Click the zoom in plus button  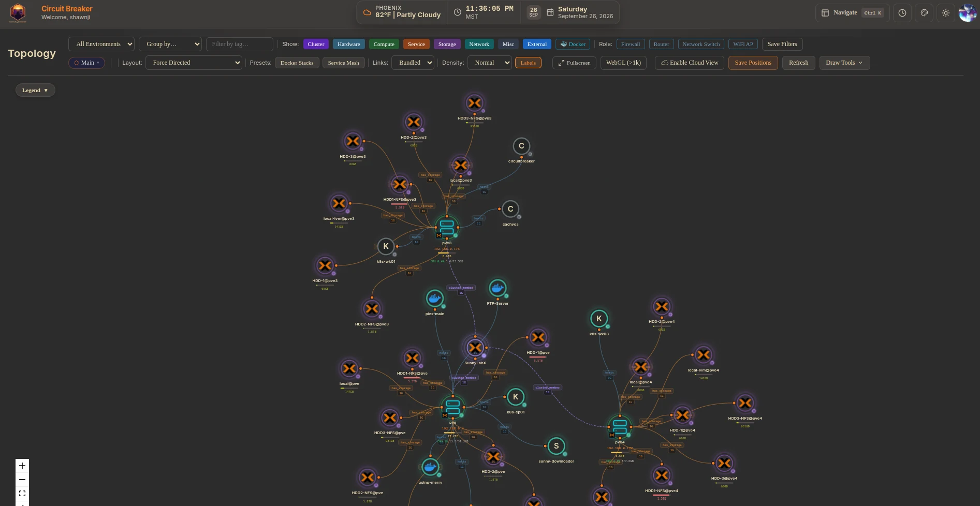tap(22, 466)
